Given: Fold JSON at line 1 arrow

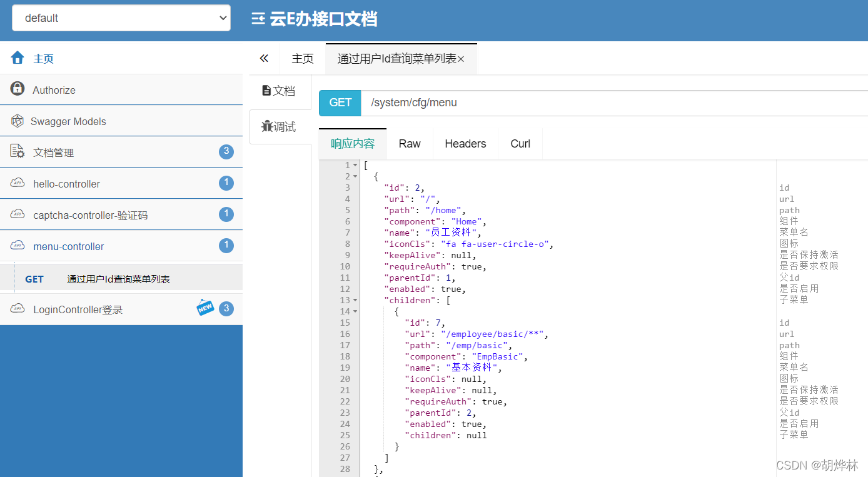Looking at the screenshot, I should point(355,166).
